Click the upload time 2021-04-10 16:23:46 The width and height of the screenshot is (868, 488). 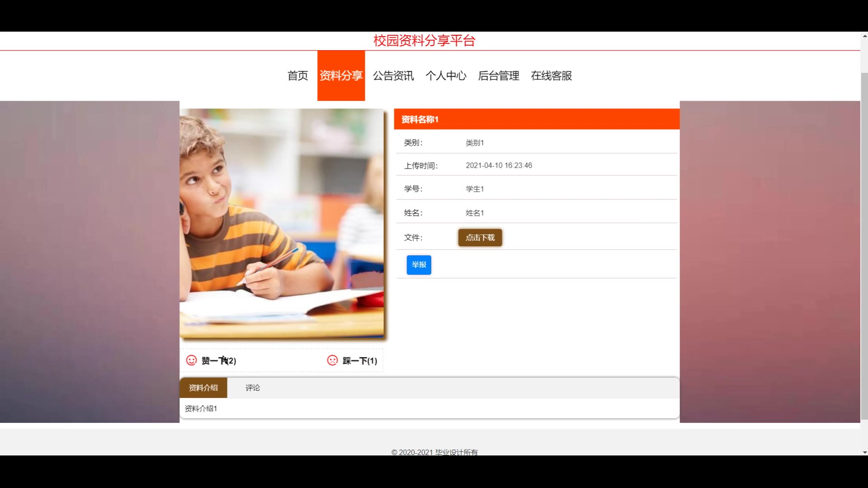pos(499,165)
